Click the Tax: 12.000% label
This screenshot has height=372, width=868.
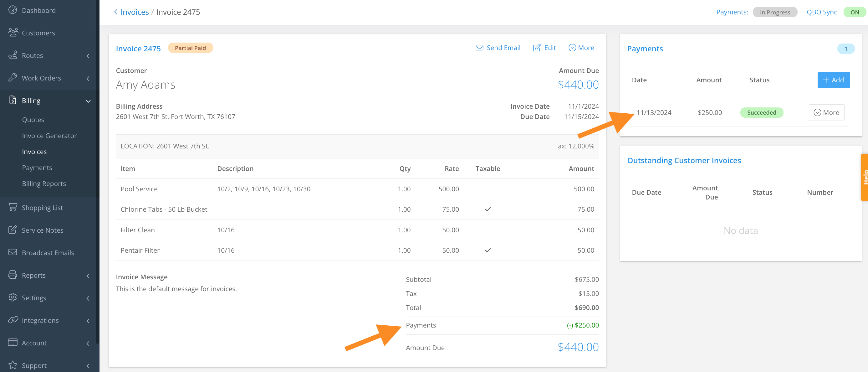(x=574, y=146)
